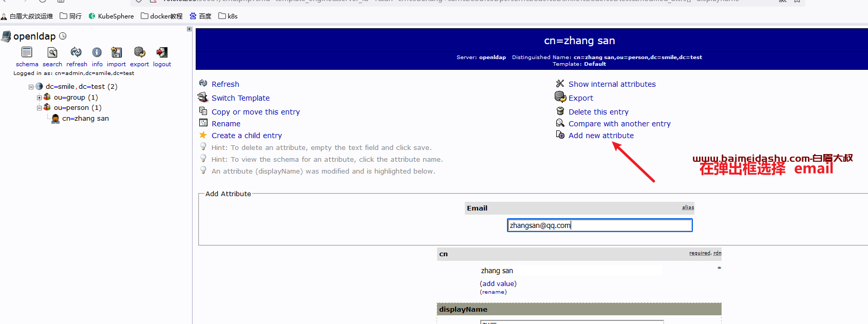The height and width of the screenshot is (324, 868).
Task: Click the Rename icon
Action: pyautogui.click(x=203, y=123)
